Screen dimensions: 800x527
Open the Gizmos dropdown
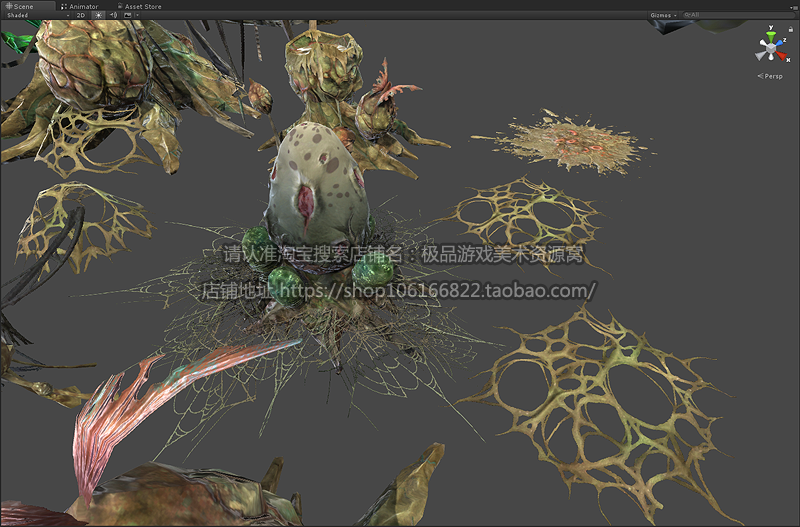[663, 15]
